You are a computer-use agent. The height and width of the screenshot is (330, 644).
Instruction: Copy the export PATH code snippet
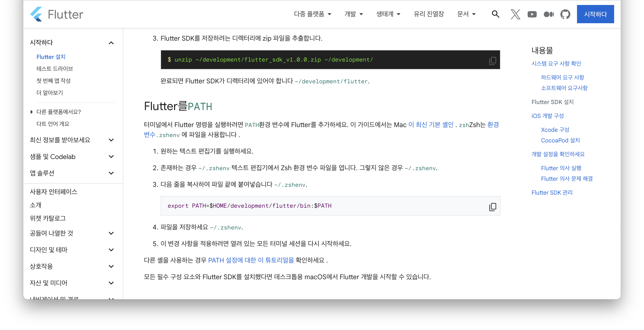493,207
